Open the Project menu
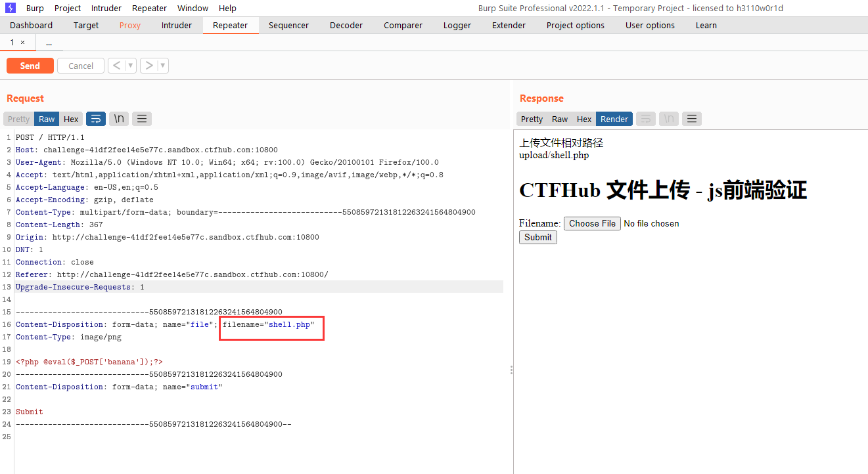Viewport: 868px width, 474px height. click(x=68, y=8)
